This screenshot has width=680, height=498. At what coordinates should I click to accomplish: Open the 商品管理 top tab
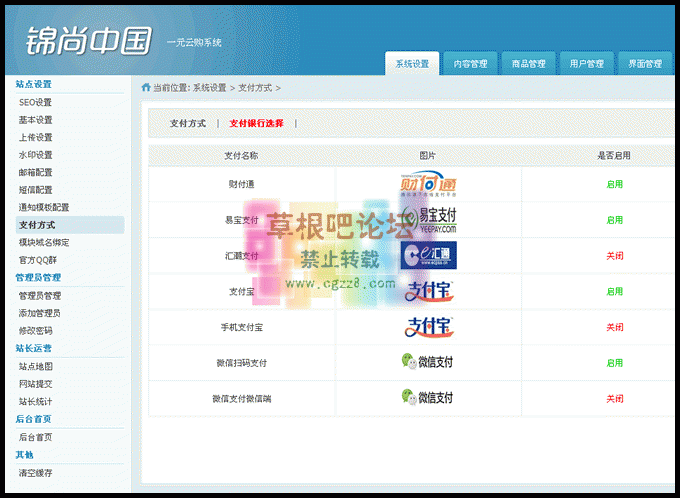click(x=528, y=64)
